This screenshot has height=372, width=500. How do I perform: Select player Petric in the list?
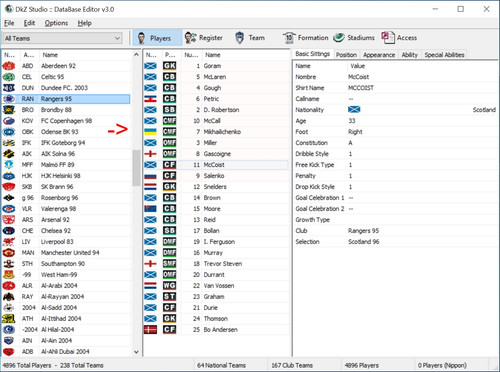216,99
